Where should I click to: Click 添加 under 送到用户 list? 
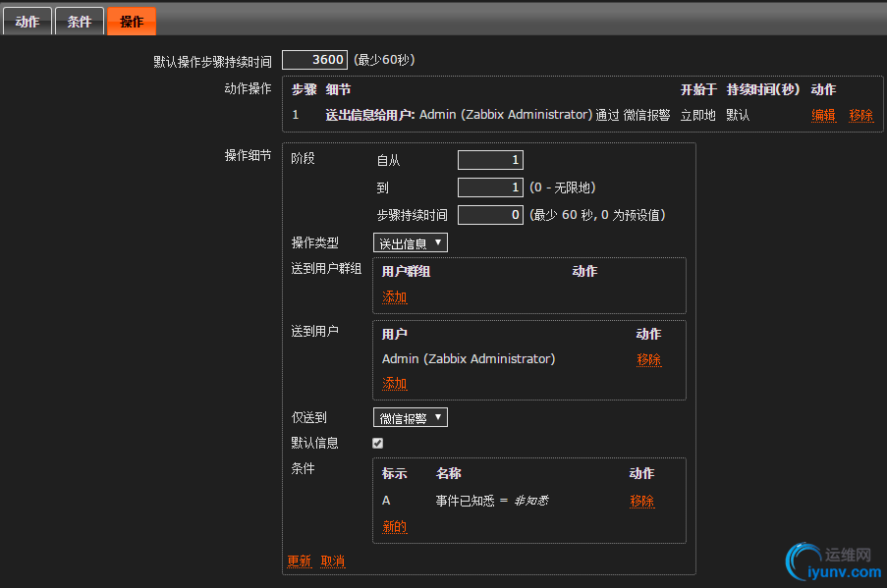pos(394,384)
